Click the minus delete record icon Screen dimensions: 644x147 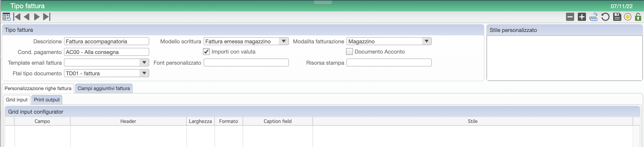[570, 17]
